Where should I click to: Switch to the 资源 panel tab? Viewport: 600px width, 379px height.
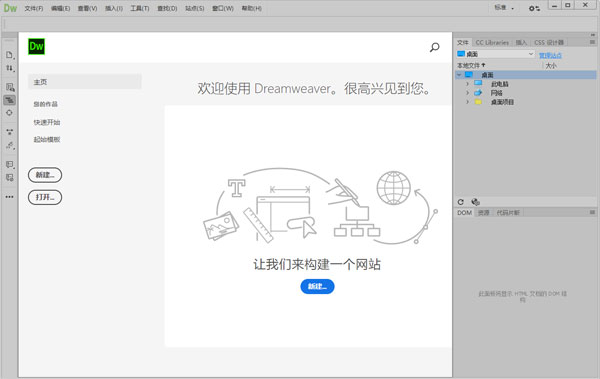click(x=484, y=212)
